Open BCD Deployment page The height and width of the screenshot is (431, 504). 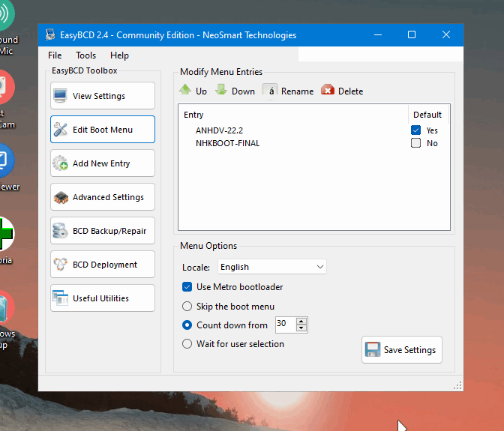point(103,265)
